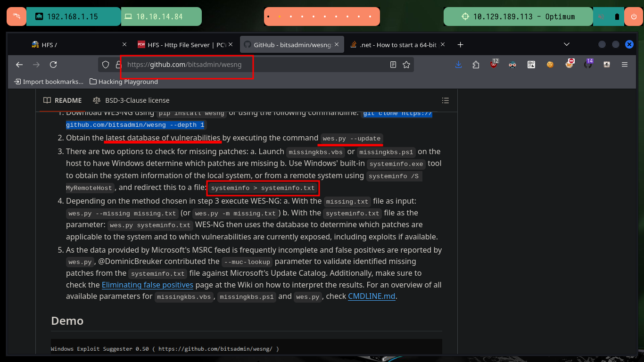Open the Eliminating false positives link

click(148, 285)
